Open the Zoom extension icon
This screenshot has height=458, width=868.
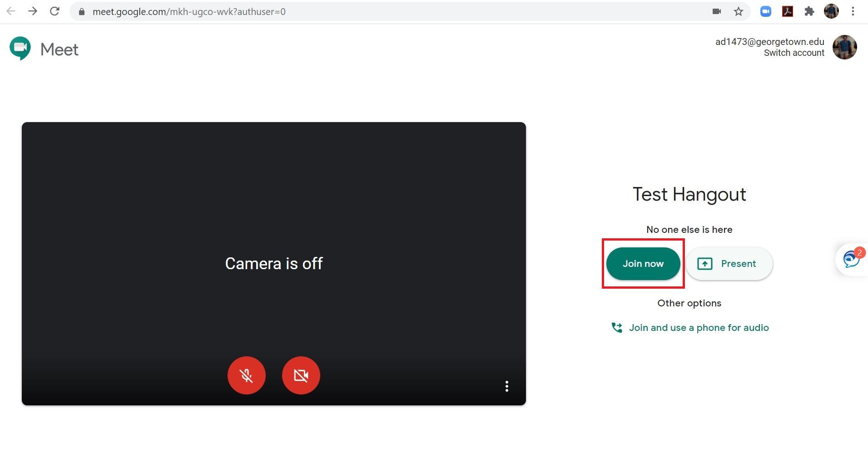pos(766,12)
